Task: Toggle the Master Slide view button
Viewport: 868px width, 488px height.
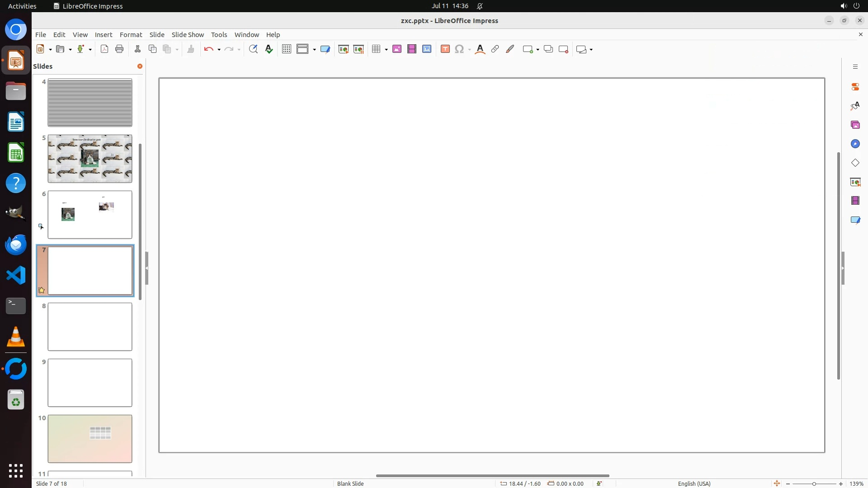Action: 325,49
